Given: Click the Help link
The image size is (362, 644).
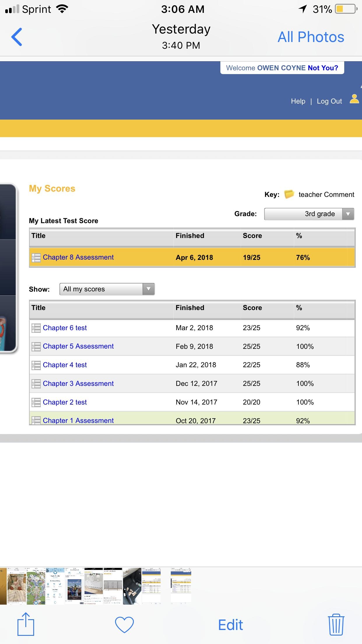Looking at the screenshot, I should tap(298, 101).
